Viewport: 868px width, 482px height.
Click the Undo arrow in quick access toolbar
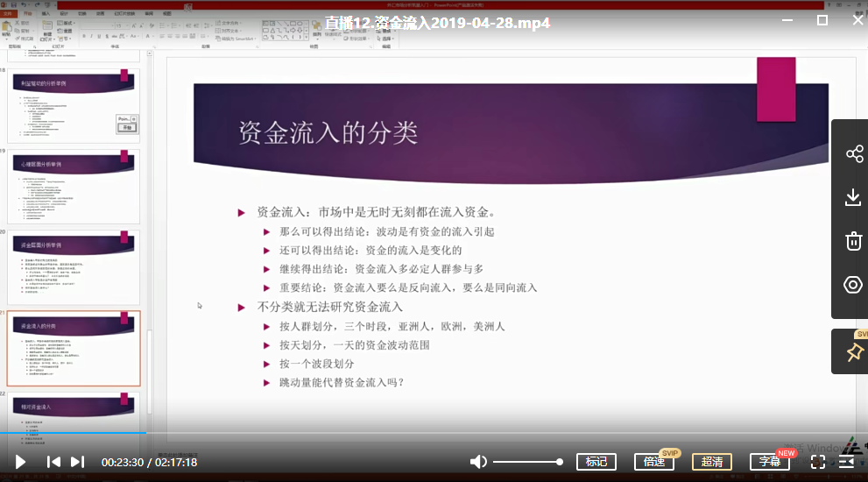[24, 4]
